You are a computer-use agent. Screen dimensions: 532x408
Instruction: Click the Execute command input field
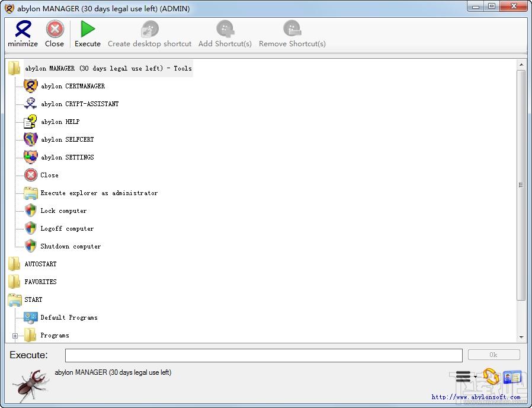264,355
